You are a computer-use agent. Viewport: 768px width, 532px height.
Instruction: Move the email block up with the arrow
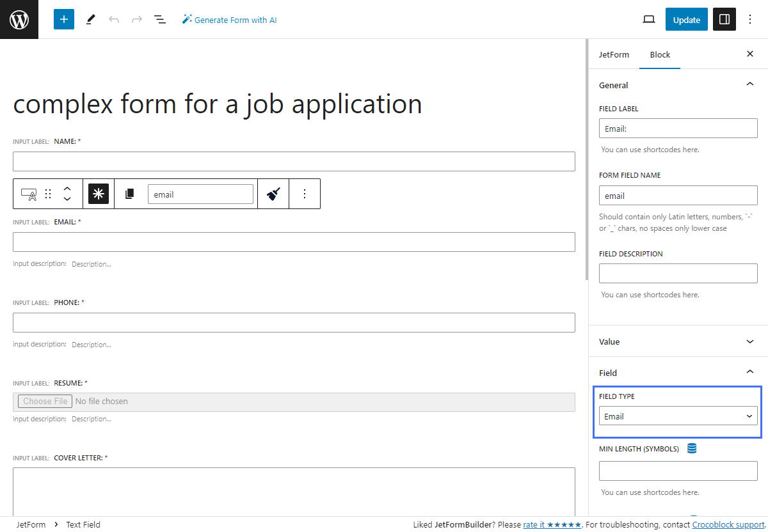pyautogui.click(x=67, y=189)
